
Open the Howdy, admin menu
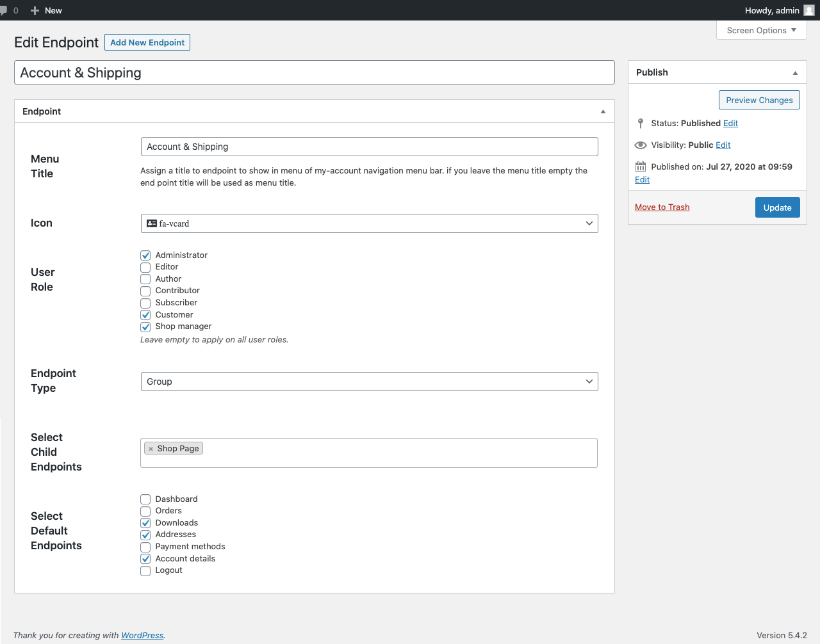tap(771, 10)
